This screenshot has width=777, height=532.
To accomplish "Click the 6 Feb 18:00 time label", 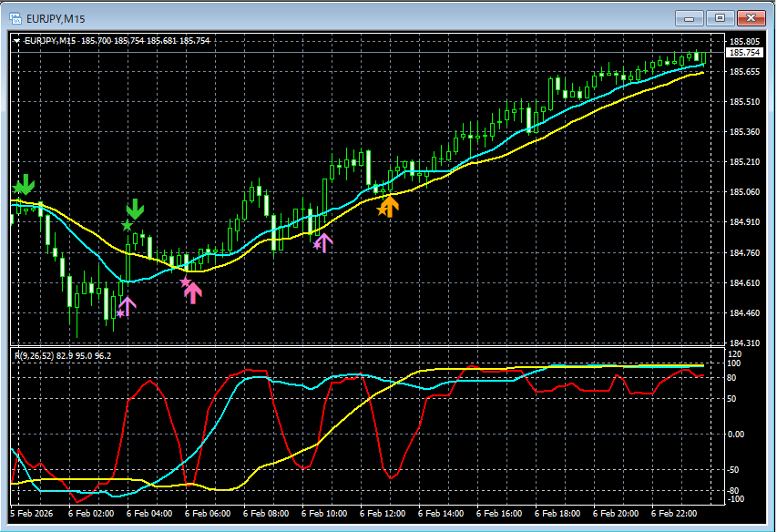I will 557,514.
